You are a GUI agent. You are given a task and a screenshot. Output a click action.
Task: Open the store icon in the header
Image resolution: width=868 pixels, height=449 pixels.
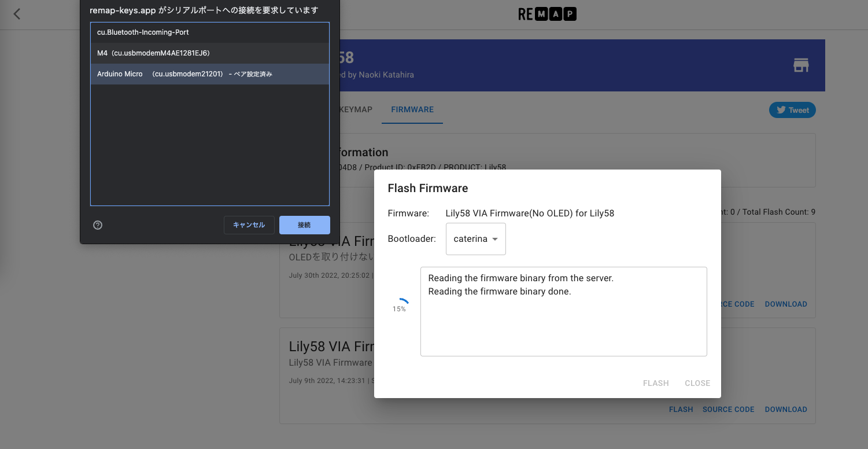pyautogui.click(x=801, y=65)
